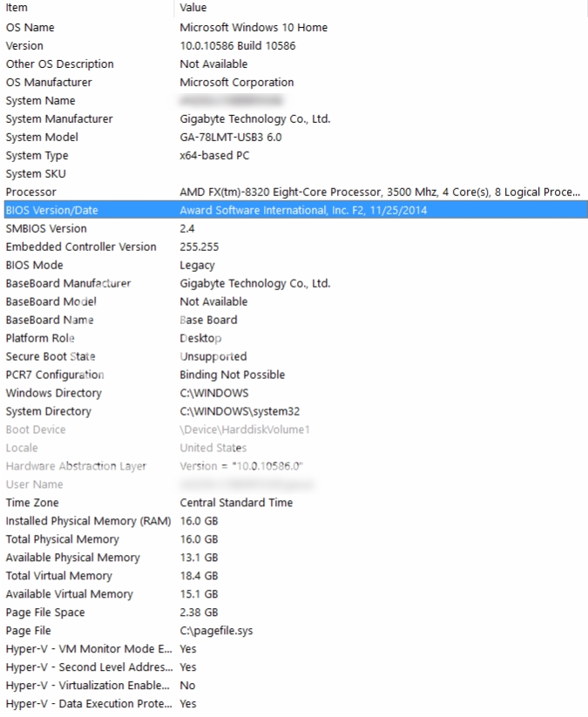Select the Processor row
Viewport: 588px width, 717px height.
[x=30, y=192]
